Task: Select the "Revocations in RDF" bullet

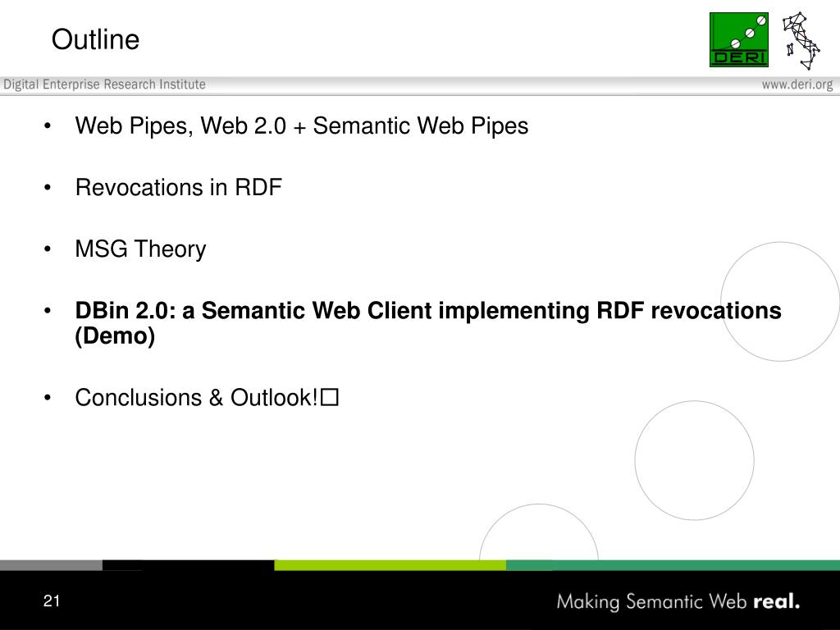Action: (178, 188)
